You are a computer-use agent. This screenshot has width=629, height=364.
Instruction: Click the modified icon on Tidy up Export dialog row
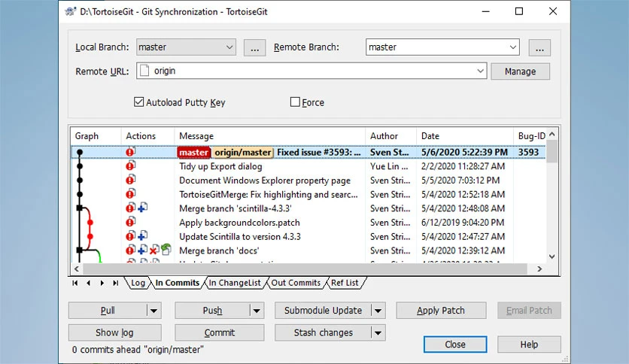[x=130, y=165]
